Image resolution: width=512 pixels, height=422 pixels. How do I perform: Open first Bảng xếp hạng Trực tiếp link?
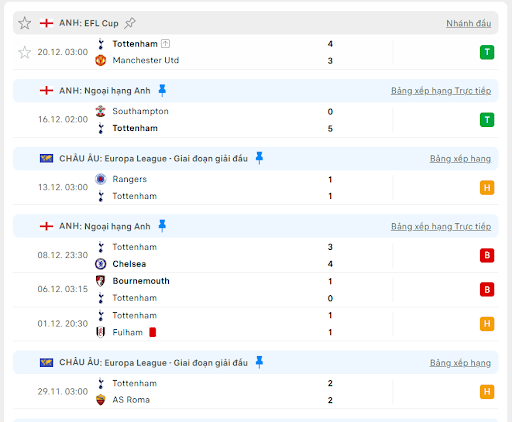tap(441, 91)
